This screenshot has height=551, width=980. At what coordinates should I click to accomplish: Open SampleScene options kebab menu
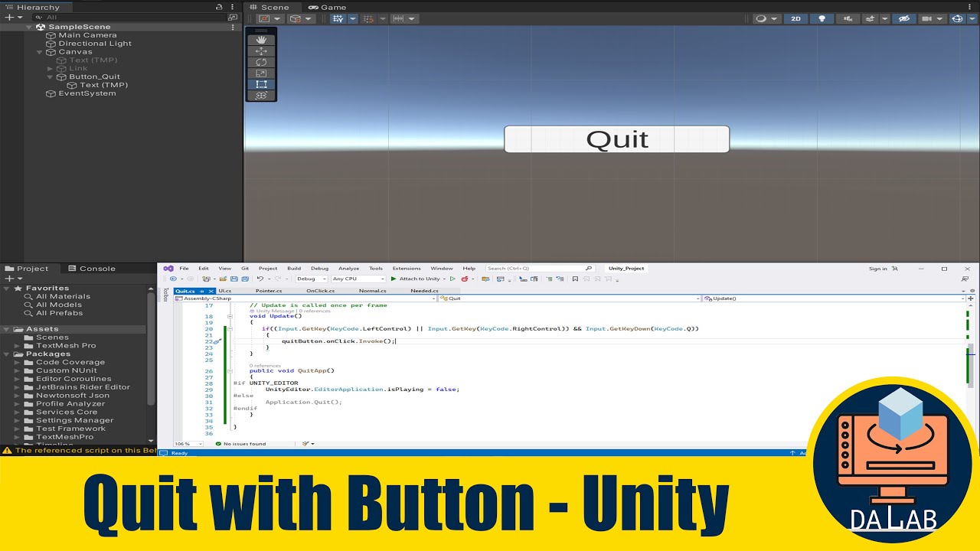tap(234, 27)
